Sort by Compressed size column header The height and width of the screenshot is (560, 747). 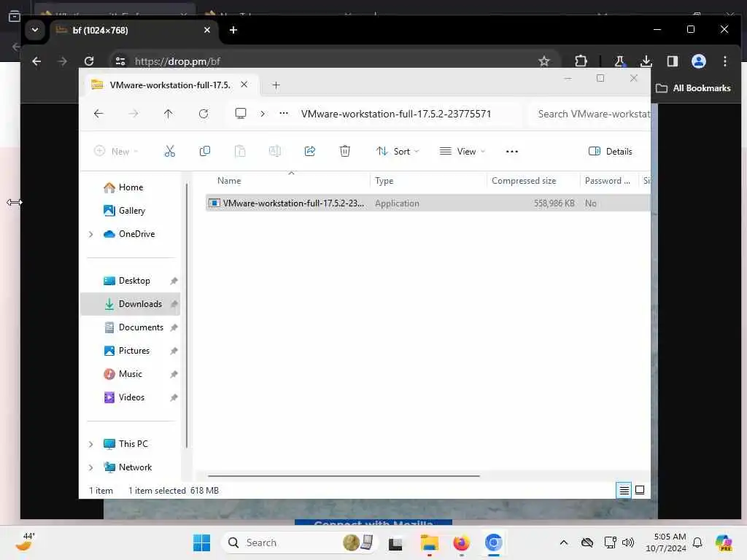coord(524,181)
